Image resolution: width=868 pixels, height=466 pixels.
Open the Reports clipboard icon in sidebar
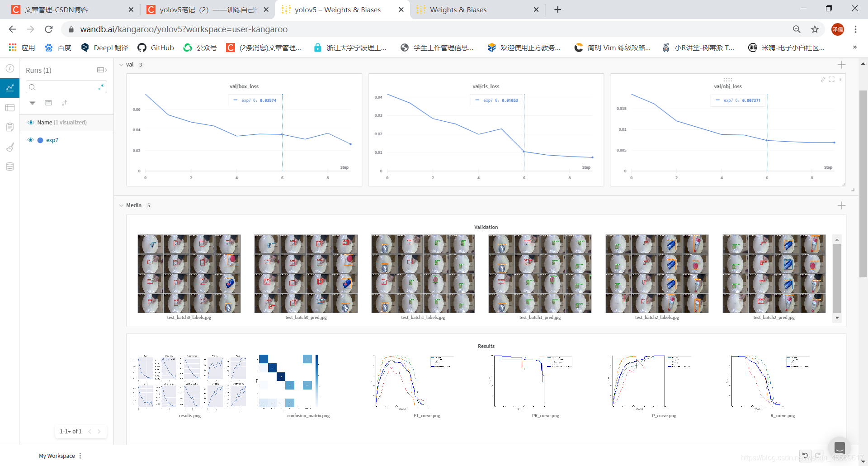10,127
